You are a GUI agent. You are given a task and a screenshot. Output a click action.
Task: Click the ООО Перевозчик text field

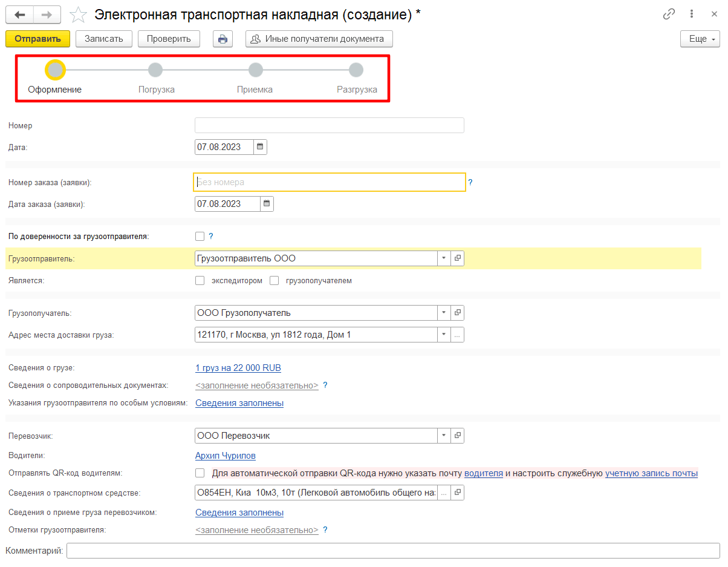(x=316, y=436)
